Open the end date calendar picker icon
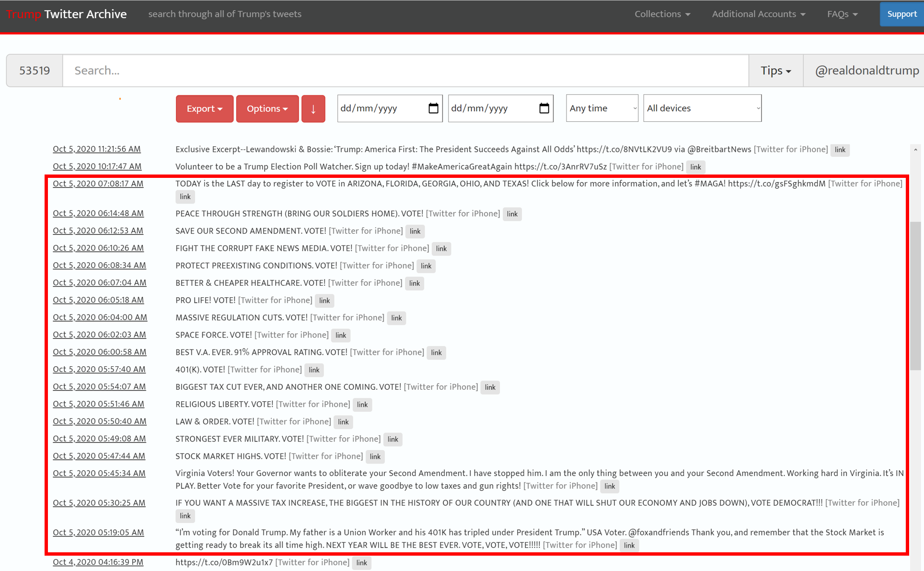Viewport: 924px width, 571px height. click(x=544, y=108)
